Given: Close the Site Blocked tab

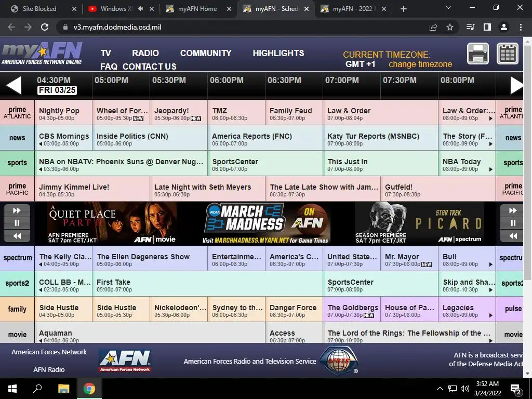Looking at the screenshot, I should (x=74, y=9).
